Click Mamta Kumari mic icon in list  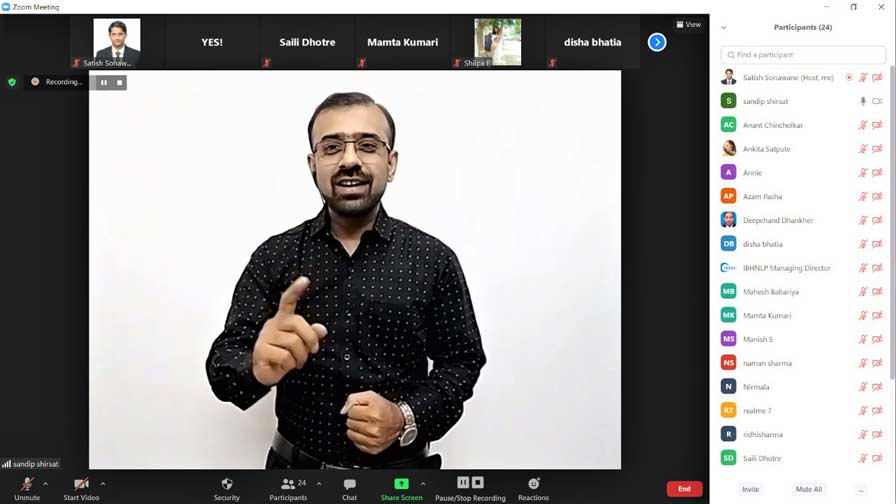click(x=863, y=315)
